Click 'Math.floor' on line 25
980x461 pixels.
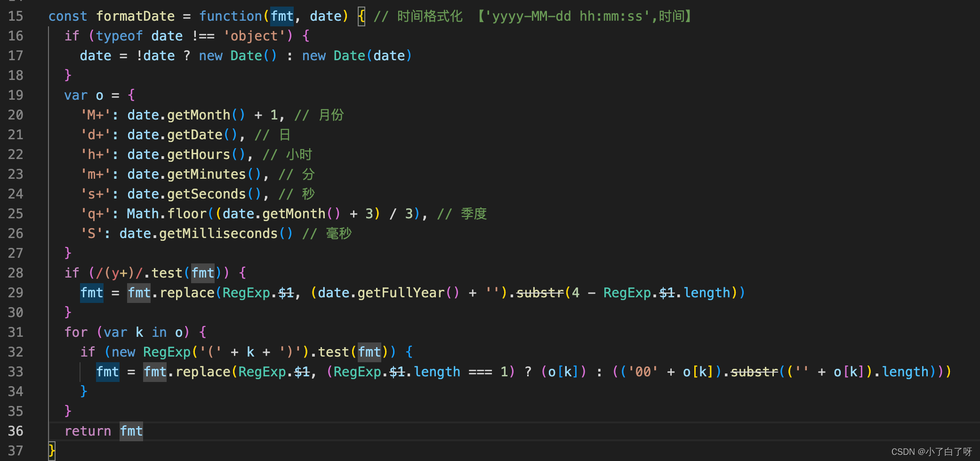click(167, 214)
